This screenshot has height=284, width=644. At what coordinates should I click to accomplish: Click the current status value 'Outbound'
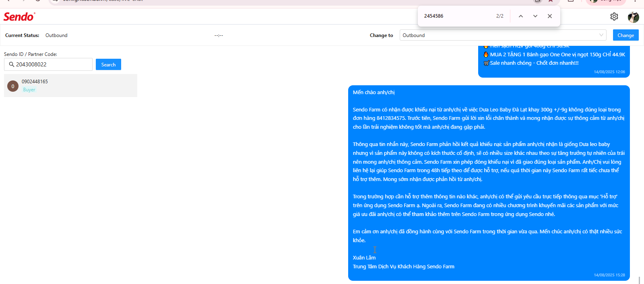click(56, 35)
